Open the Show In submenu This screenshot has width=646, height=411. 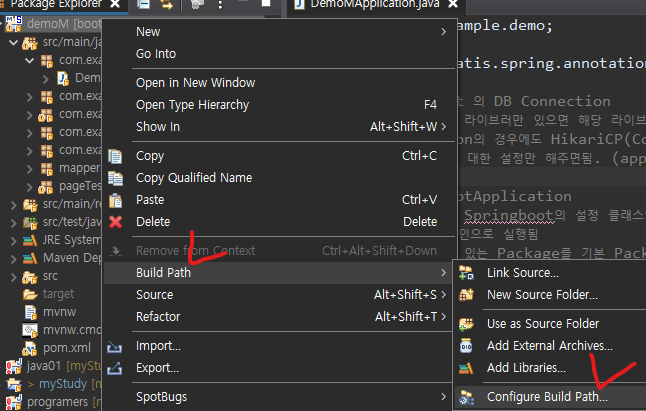pyautogui.click(x=279, y=126)
